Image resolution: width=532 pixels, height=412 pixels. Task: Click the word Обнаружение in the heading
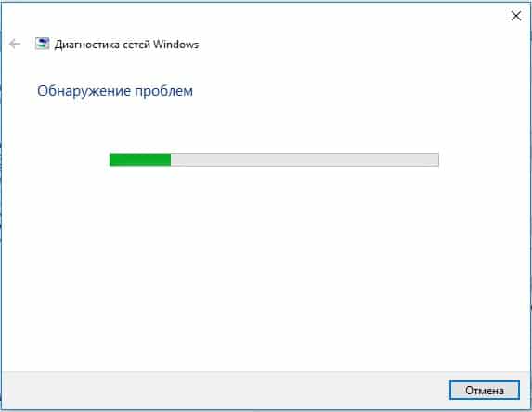point(84,91)
